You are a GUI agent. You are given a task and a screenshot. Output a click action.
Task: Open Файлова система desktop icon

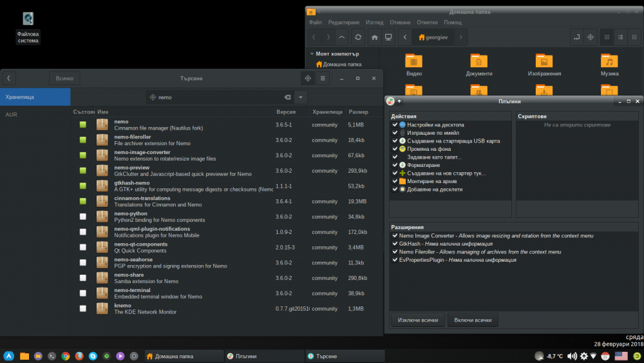[28, 28]
